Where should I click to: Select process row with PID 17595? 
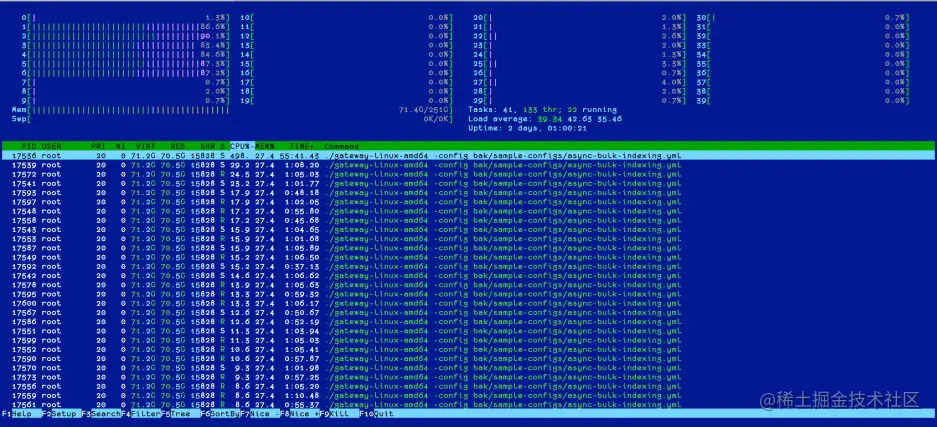[x=468, y=294]
